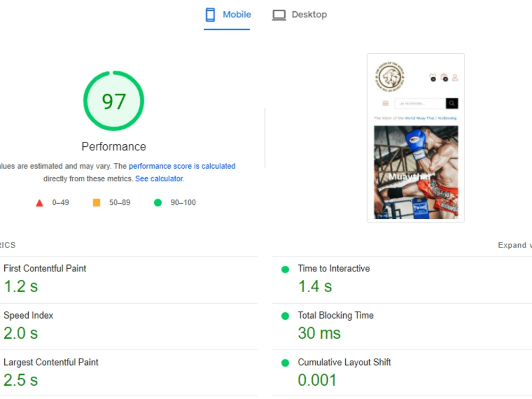Select the 30 ms value
This screenshot has height=399, width=532.
pyautogui.click(x=319, y=333)
